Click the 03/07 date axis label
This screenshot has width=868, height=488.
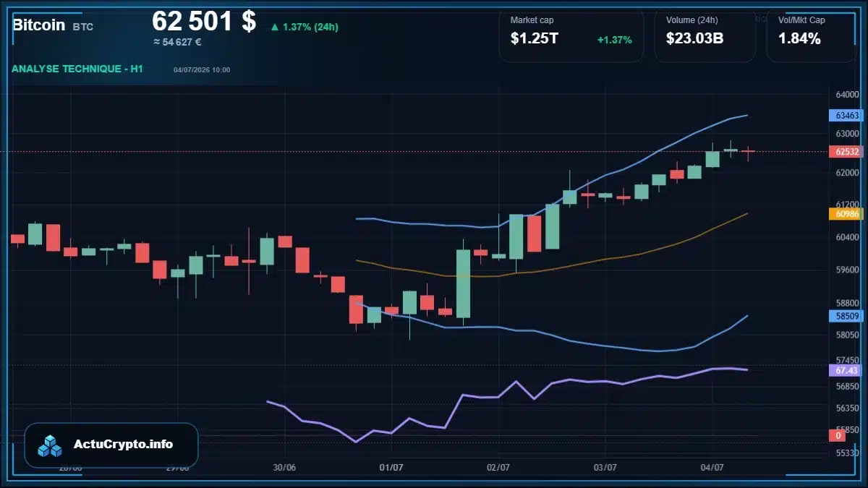605,467
